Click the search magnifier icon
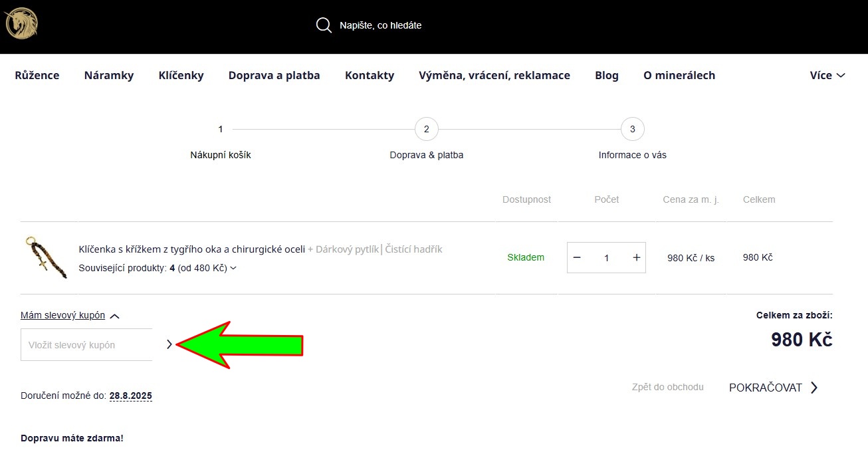 pos(324,25)
